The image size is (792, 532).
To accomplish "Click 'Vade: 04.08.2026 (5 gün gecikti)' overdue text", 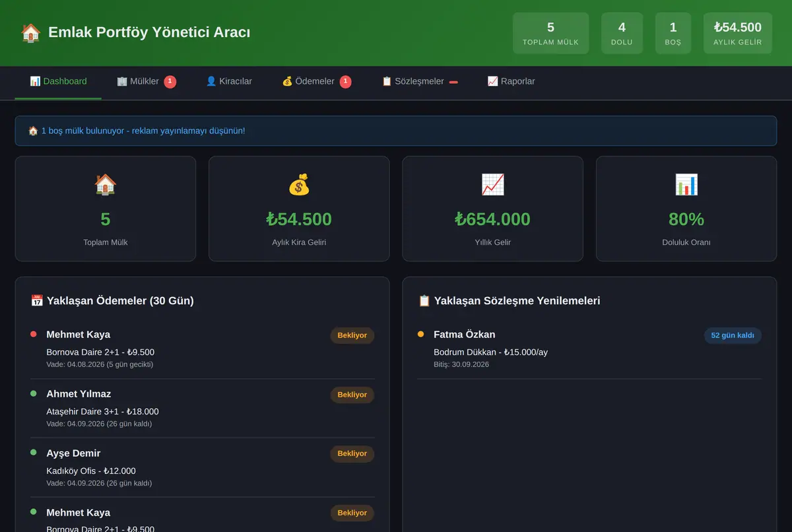I will [100, 364].
